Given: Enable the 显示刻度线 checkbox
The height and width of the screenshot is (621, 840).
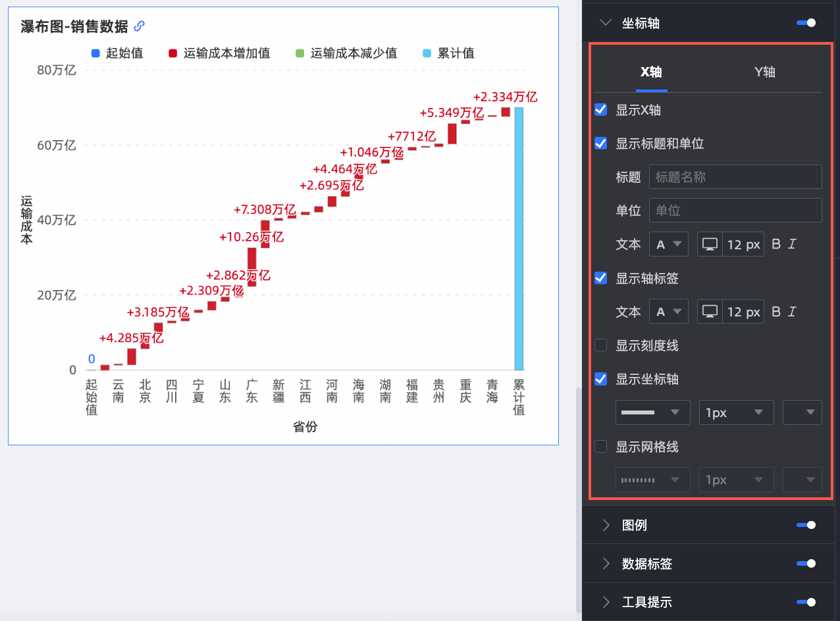Looking at the screenshot, I should coord(600,345).
